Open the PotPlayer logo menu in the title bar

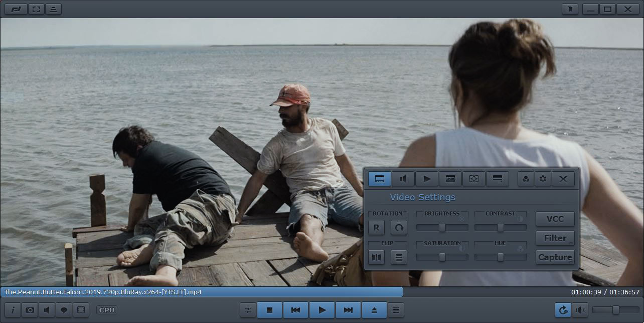(x=16, y=9)
